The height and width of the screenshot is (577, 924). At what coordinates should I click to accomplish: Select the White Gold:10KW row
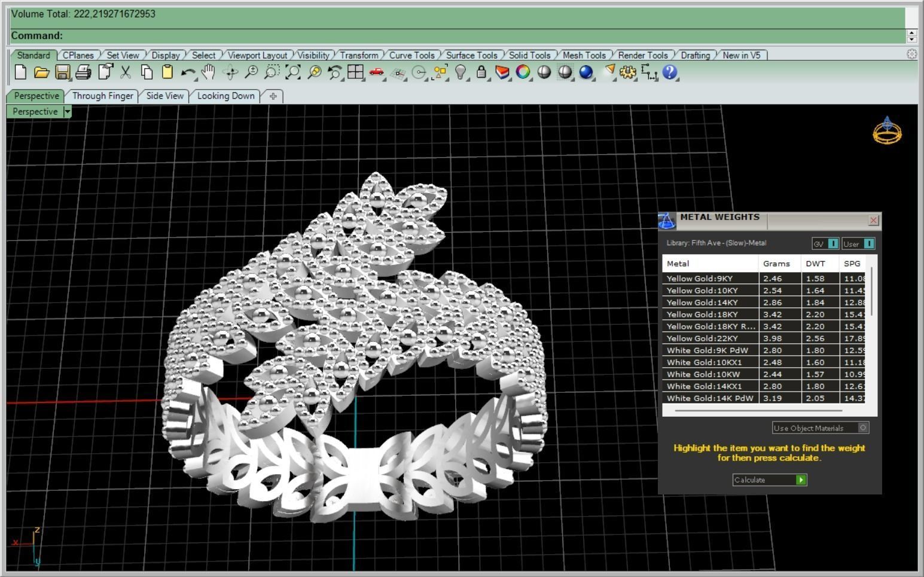(x=763, y=374)
